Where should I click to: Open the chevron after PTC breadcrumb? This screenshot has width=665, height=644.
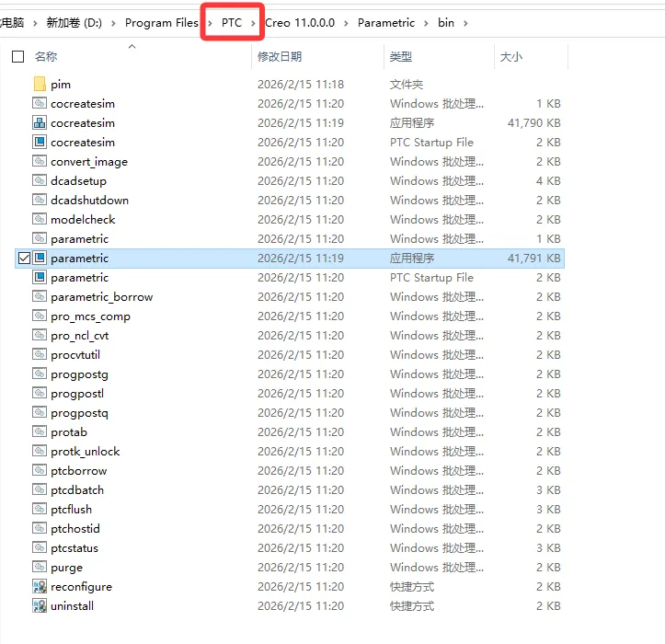pos(253,23)
